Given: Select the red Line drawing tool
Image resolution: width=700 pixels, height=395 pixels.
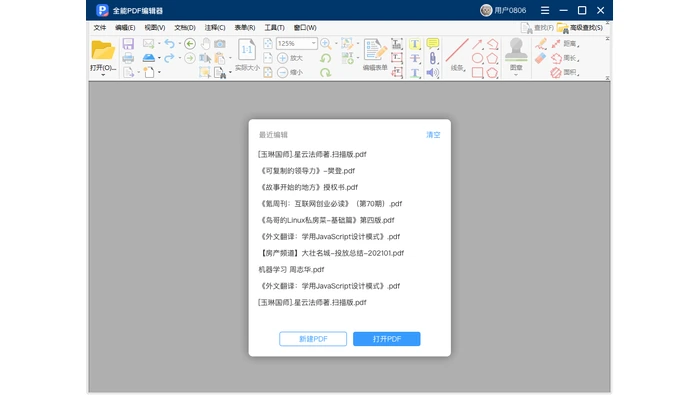Looking at the screenshot, I should click(x=457, y=50).
